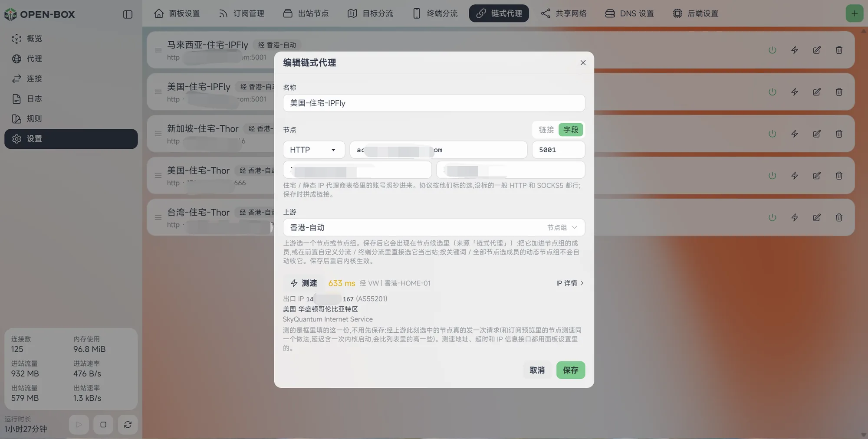Image resolution: width=868 pixels, height=439 pixels.
Task: Switch to 出站节点 tab
Action: 306,13
